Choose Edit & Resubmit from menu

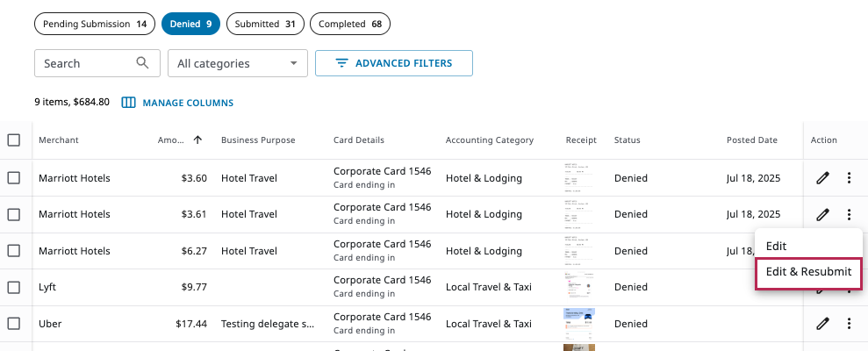click(808, 272)
